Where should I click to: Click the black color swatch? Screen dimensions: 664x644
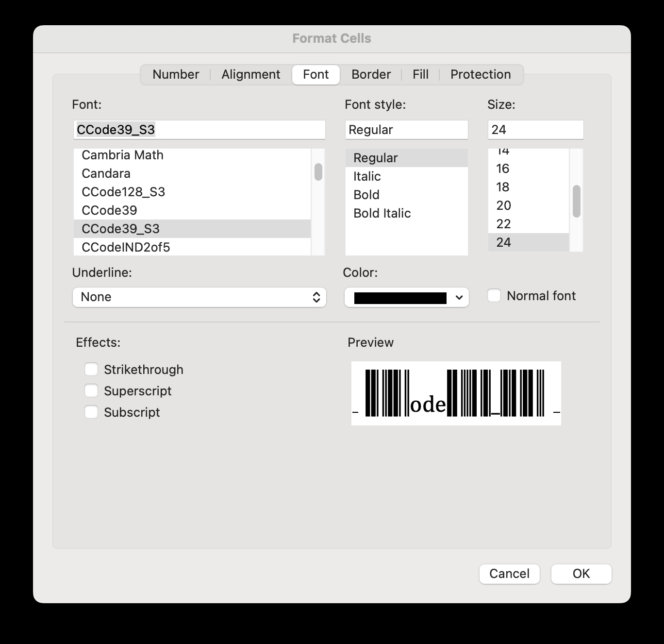point(400,298)
